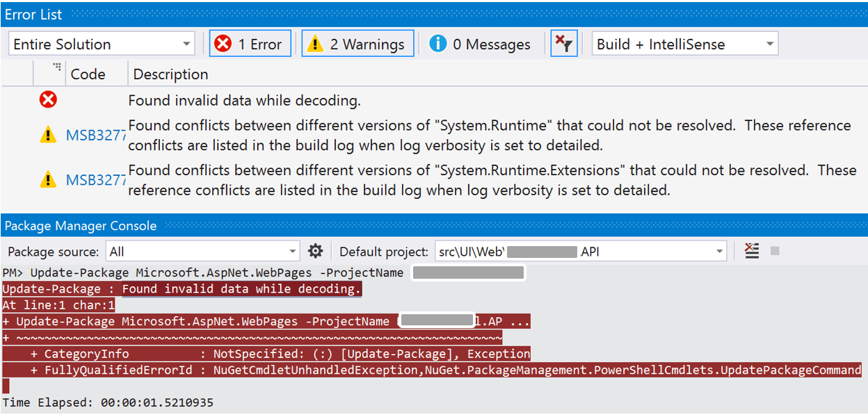Select the 'Found invalid data while decoding' error row
This screenshot has width=868, height=415.
[244, 101]
